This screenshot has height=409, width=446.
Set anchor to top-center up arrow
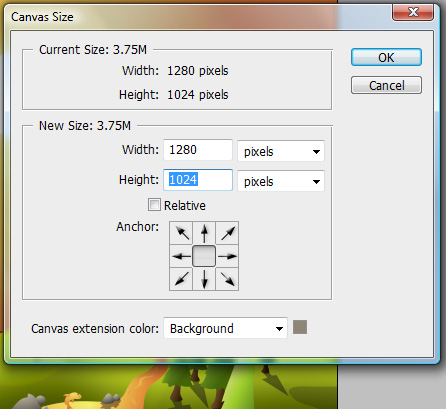204,233
